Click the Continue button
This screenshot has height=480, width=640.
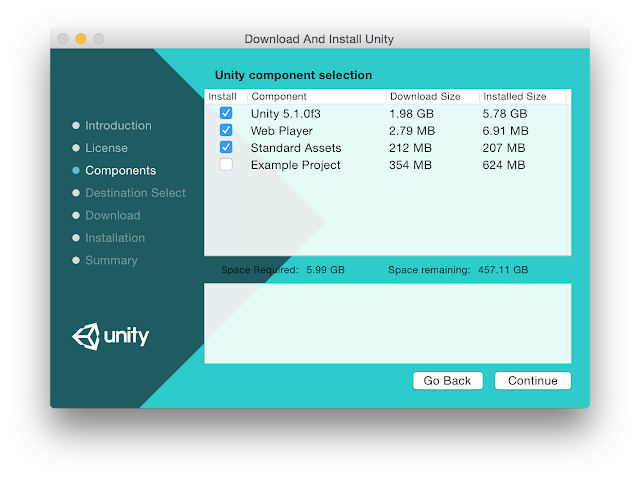533,380
